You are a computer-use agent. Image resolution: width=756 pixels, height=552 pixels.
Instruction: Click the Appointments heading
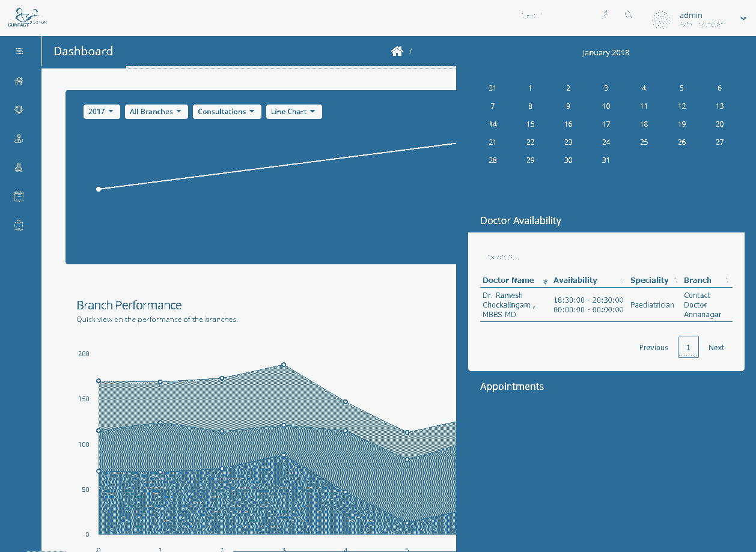click(512, 387)
